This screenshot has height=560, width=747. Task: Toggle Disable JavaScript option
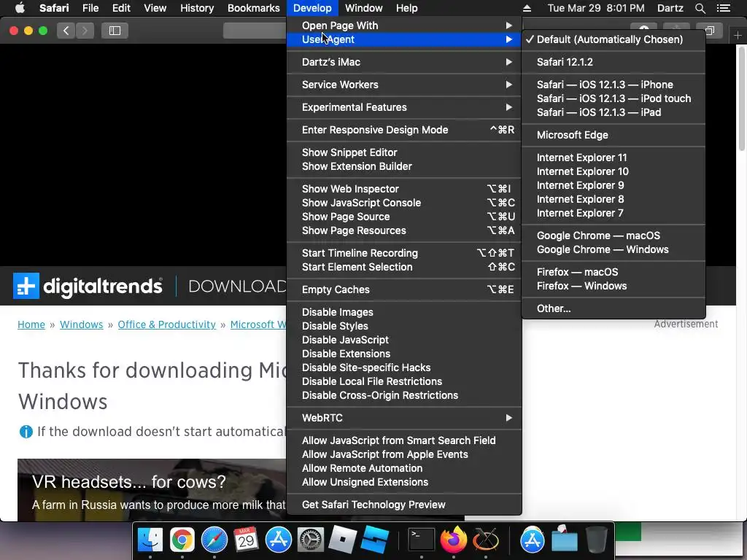404,340
